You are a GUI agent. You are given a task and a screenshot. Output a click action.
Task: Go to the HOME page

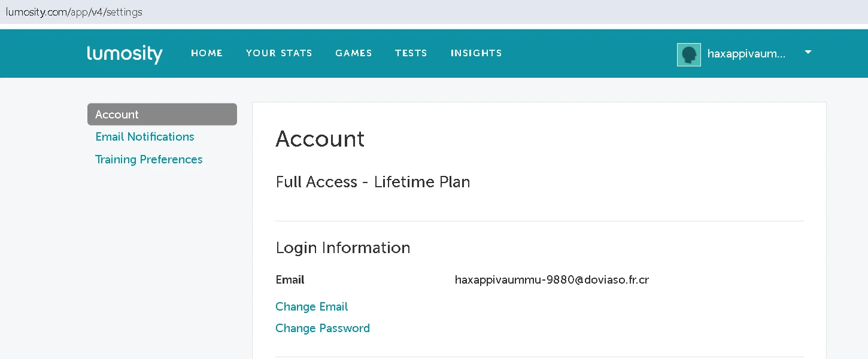207,53
